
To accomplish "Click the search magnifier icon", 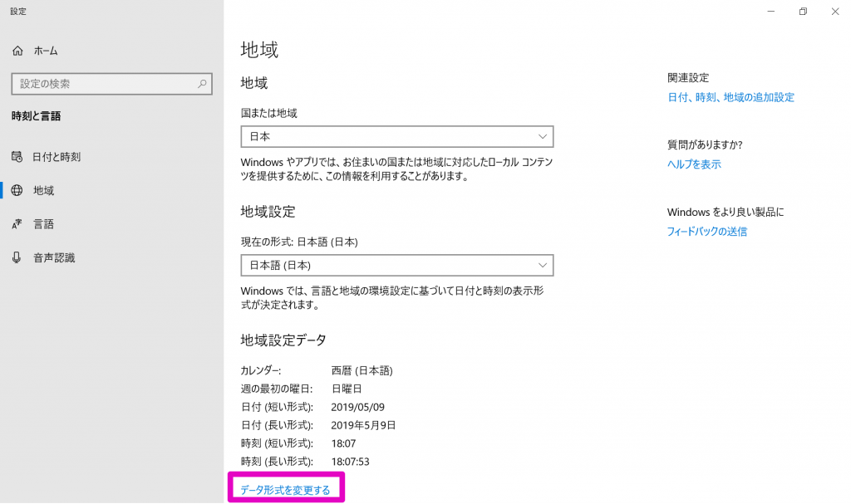I will click(x=202, y=84).
